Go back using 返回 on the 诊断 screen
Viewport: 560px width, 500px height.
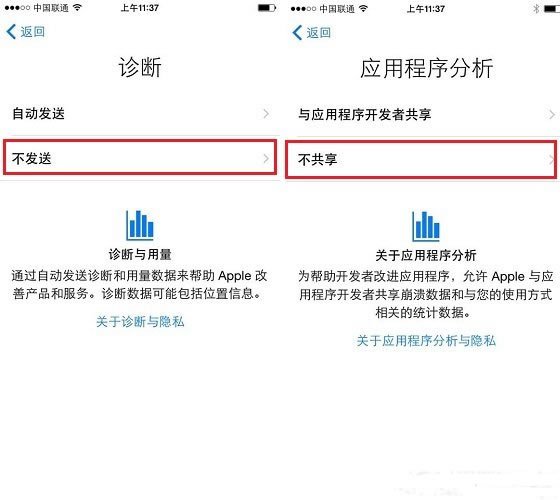pyautogui.click(x=25, y=32)
